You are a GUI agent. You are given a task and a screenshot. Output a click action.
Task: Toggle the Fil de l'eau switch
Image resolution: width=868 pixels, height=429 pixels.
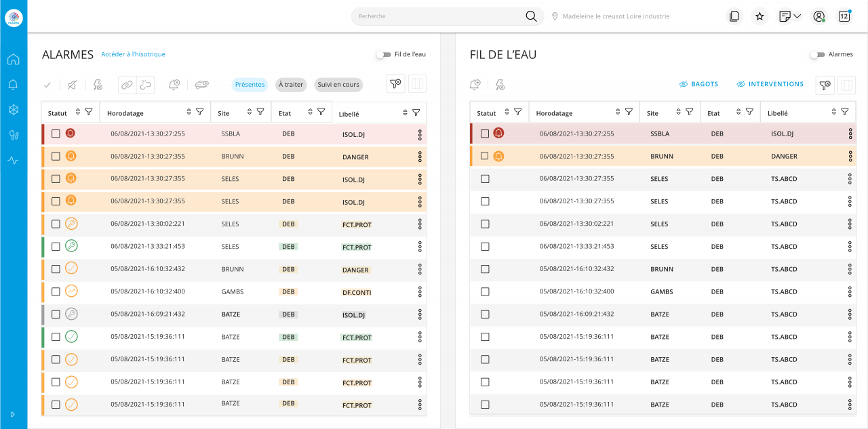point(384,54)
